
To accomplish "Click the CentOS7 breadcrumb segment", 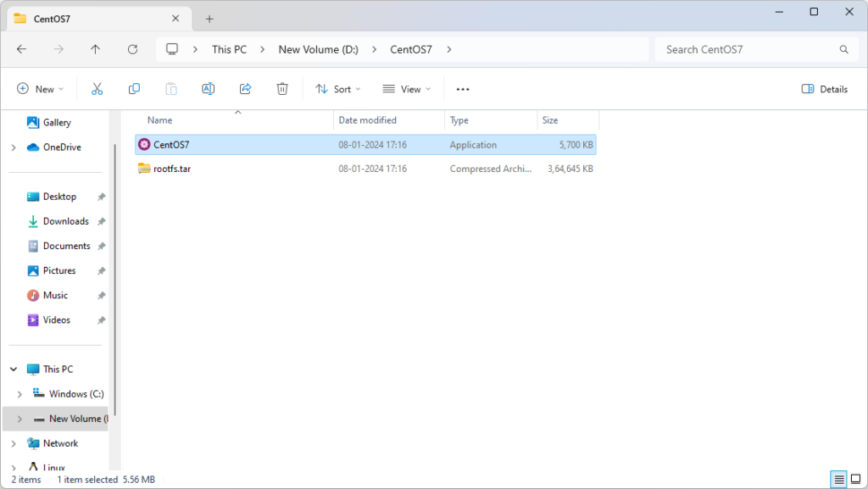I will pos(411,49).
